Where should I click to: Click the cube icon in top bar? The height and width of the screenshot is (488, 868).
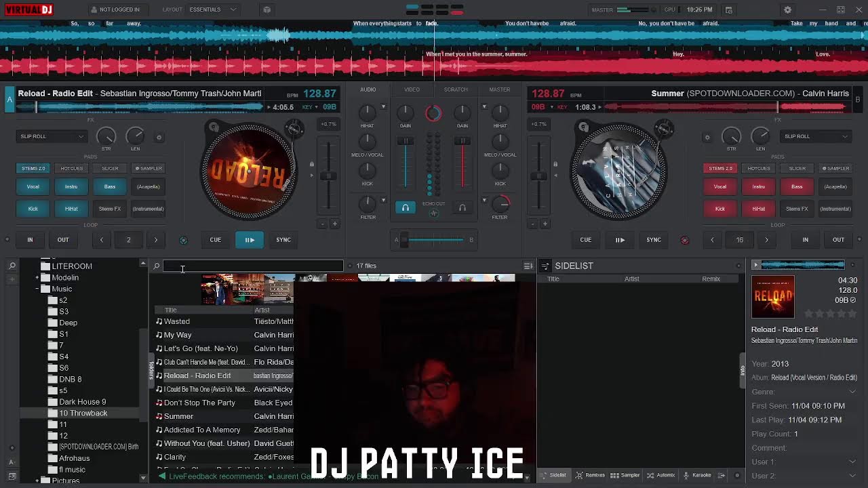coord(267,9)
